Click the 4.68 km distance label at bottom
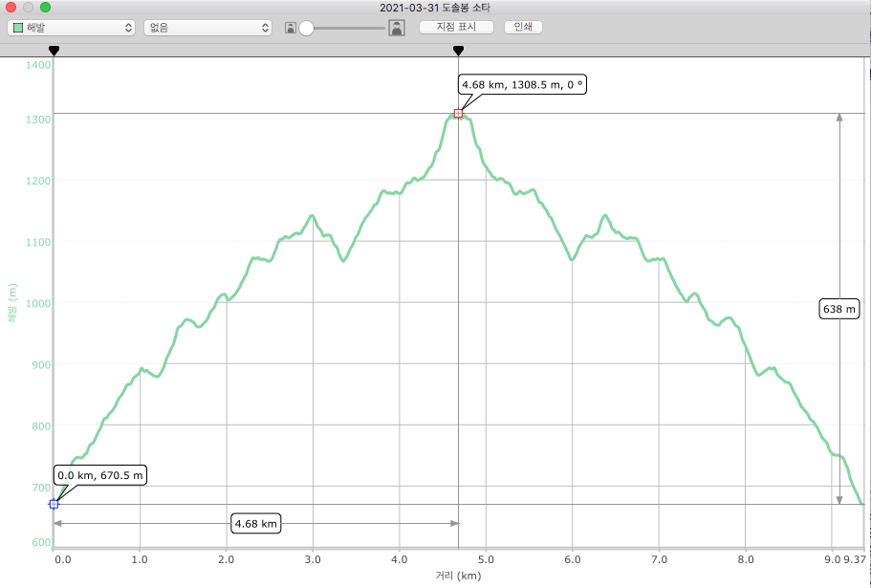 255,524
